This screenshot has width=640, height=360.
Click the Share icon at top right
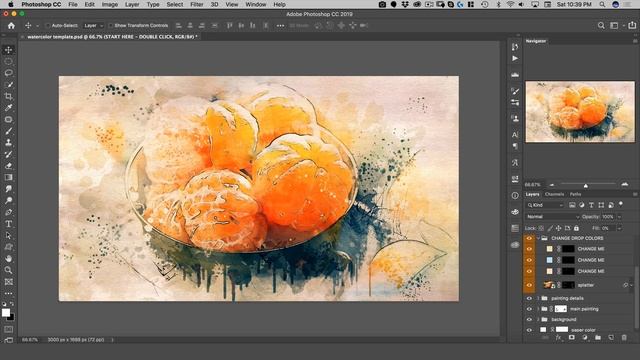pyautogui.click(x=632, y=25)
